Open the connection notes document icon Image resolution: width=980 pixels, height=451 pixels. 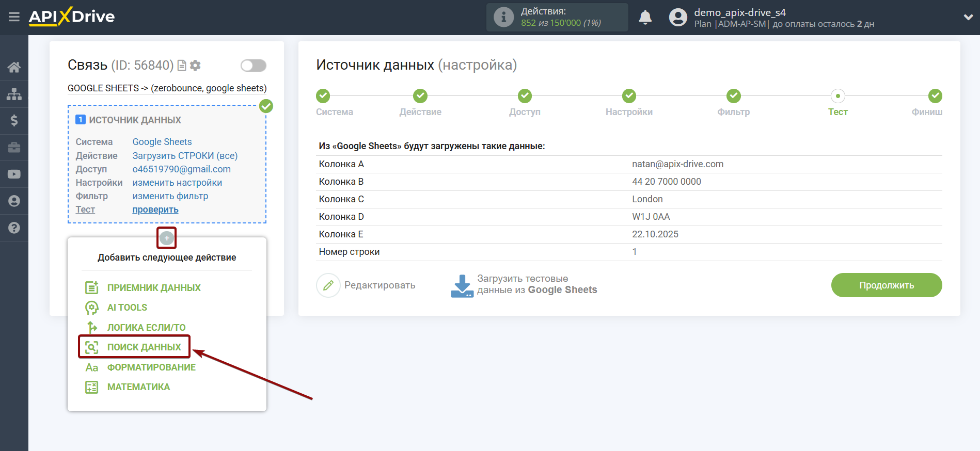pyautogui.click(x=182, y=66)
